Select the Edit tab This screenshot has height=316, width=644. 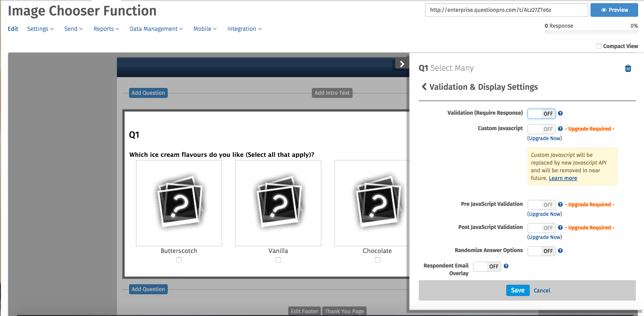(x=13, y=29)
